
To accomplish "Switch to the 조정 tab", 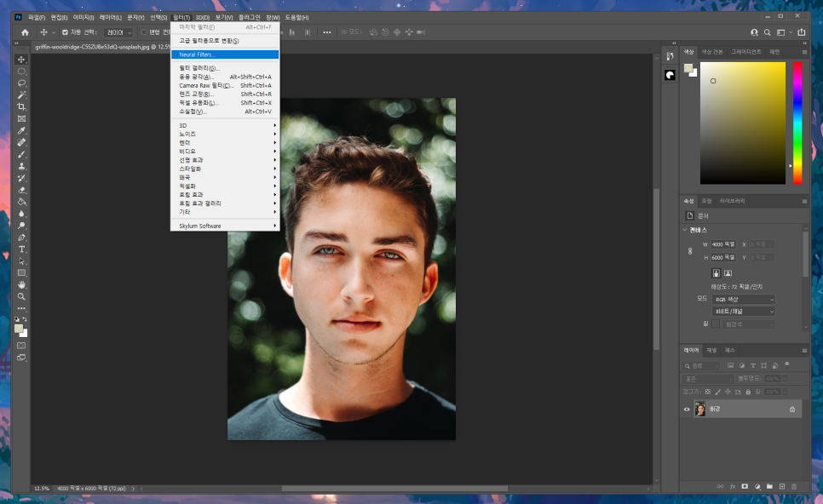I will pyautogui.click(x=706, y=201).
